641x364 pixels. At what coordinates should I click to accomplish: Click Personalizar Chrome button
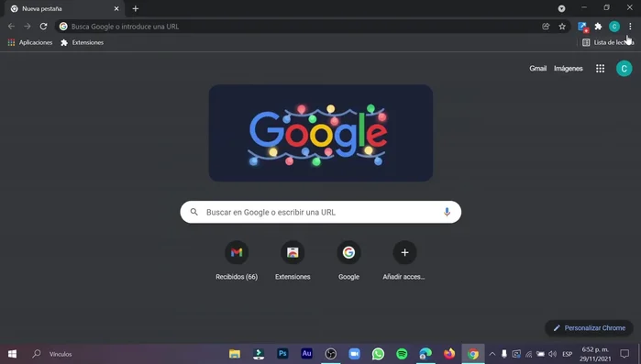coord(589,328)
